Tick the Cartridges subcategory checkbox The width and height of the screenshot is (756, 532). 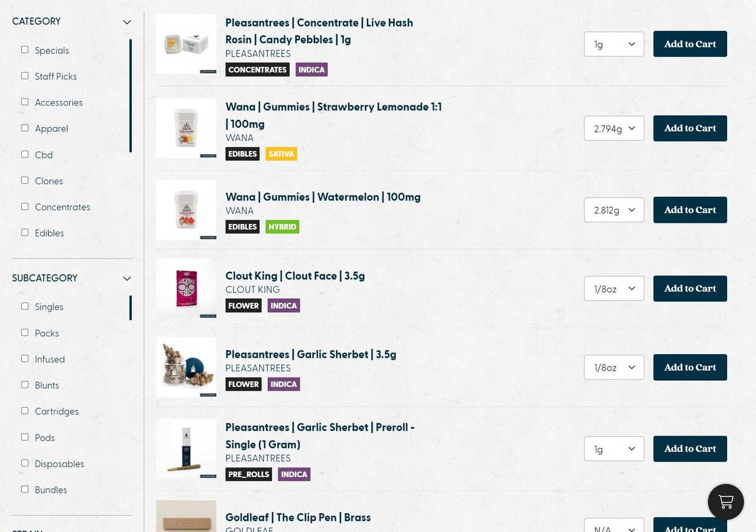25,411
